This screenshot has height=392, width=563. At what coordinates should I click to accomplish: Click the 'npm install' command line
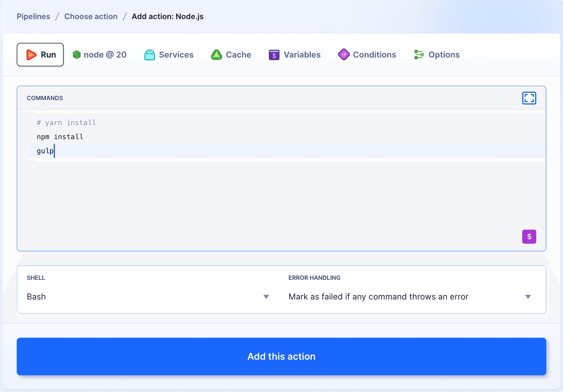(60, 137)
